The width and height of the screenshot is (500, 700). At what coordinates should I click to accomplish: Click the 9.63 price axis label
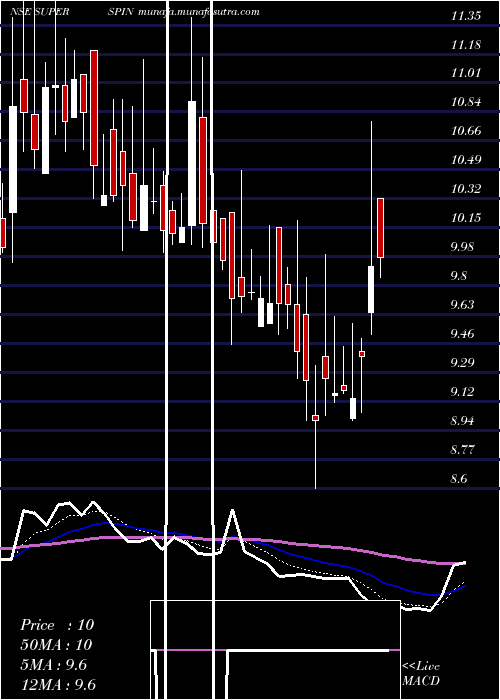tap(463, 304)
